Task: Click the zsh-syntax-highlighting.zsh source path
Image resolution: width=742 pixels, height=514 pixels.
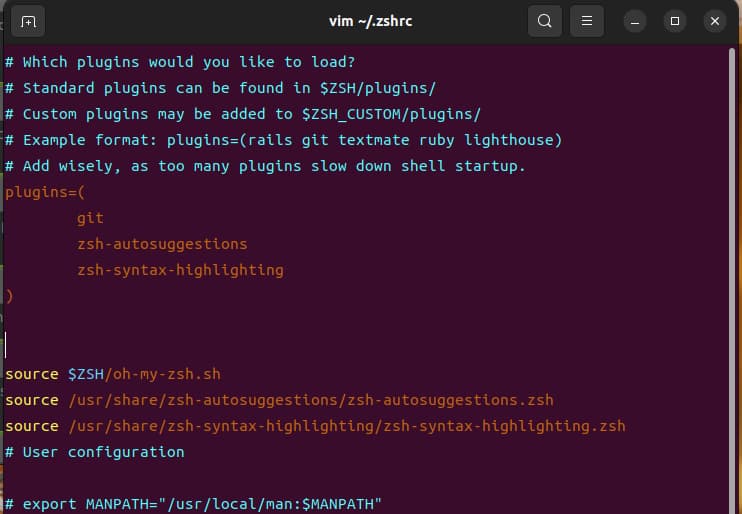Action: [346, 426]
